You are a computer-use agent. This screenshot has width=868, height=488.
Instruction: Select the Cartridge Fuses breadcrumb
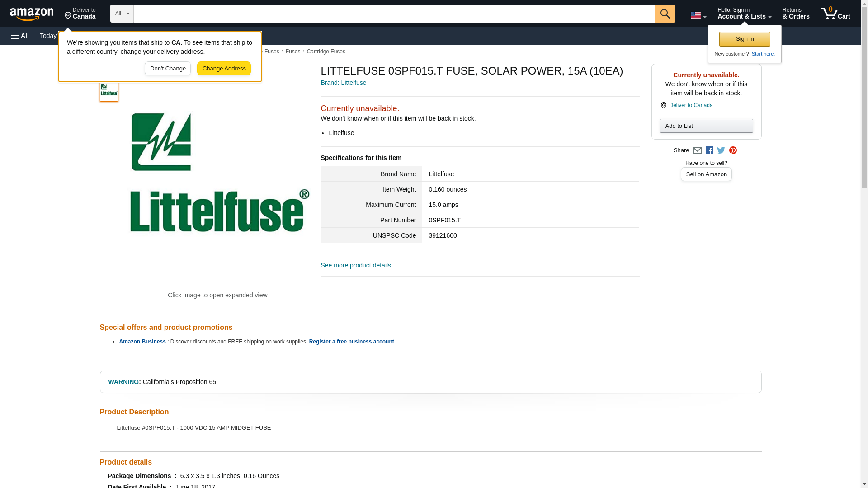pyautogui.click(x=325, y=52)
